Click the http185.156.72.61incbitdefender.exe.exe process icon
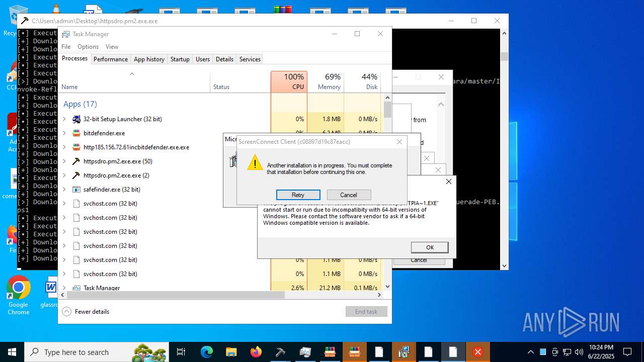 76,147
